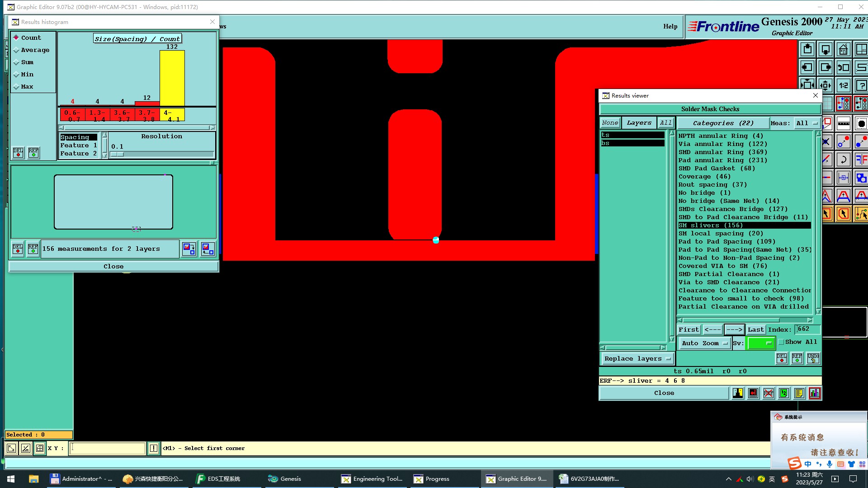
Task: Open the Help menu
Action: pyautogui.click(x=670, y=27)
